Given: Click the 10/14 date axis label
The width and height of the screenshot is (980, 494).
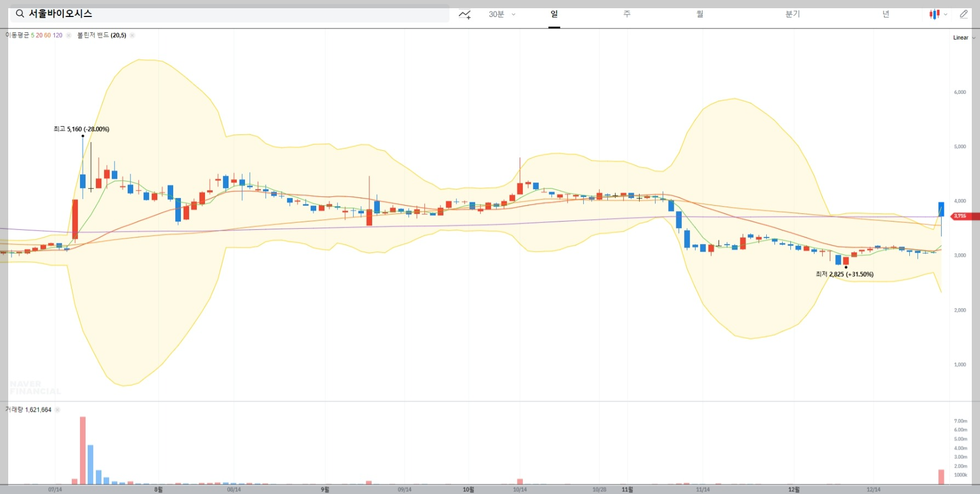Looking at the screenshot, I should [520, 490].
